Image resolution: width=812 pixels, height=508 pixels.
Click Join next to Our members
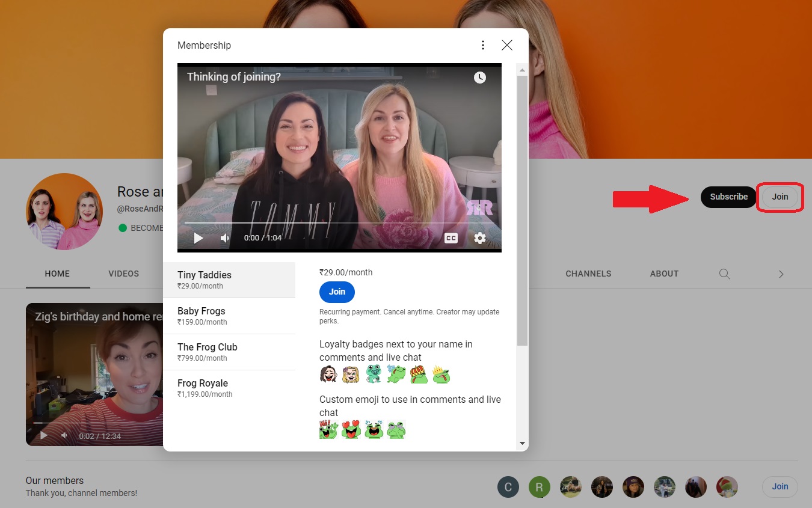pyautogui.click(x=780, y=486)
